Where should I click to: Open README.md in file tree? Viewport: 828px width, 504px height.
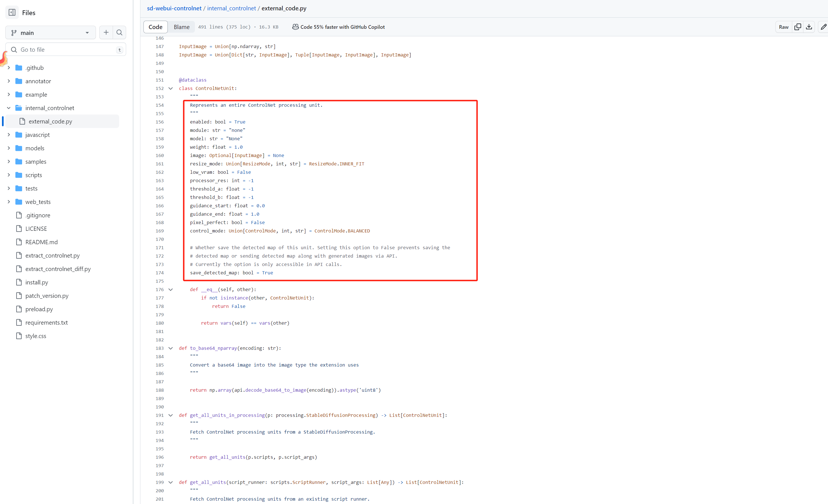point(41,242)
